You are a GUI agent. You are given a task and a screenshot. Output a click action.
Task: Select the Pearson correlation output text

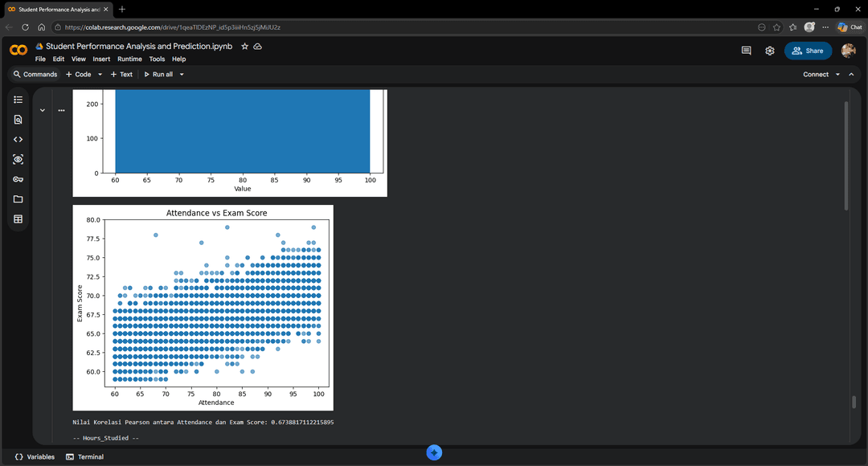pos(203,423)
